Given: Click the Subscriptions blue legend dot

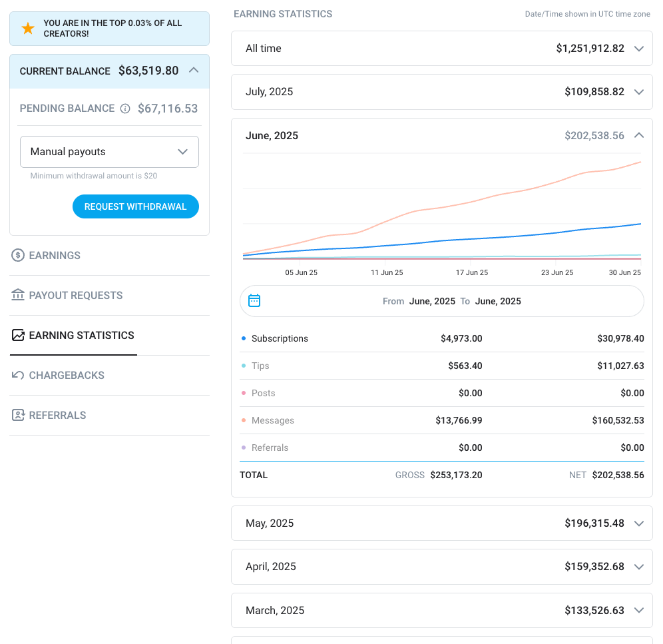Looking at the screenshot, I should (244, 338).
